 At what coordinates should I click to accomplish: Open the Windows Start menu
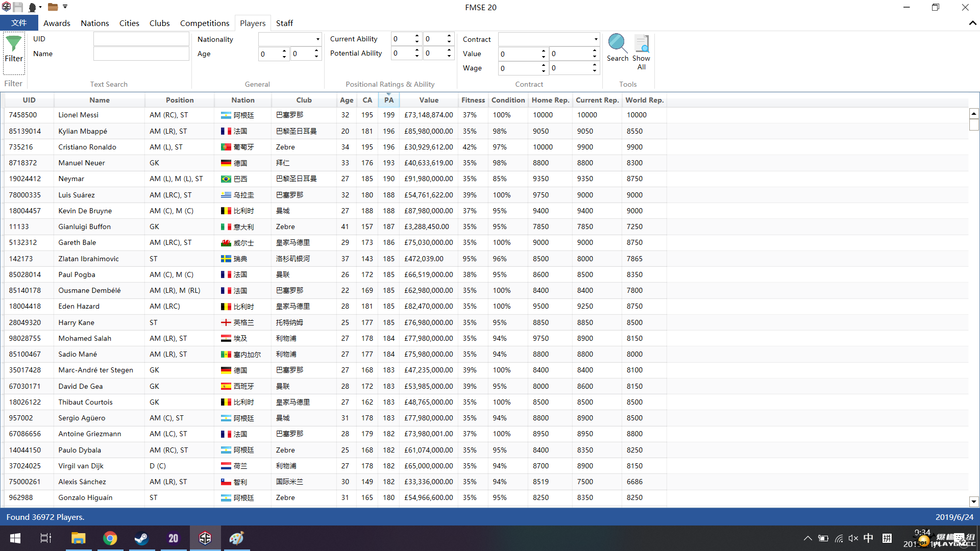pos(15,538)
